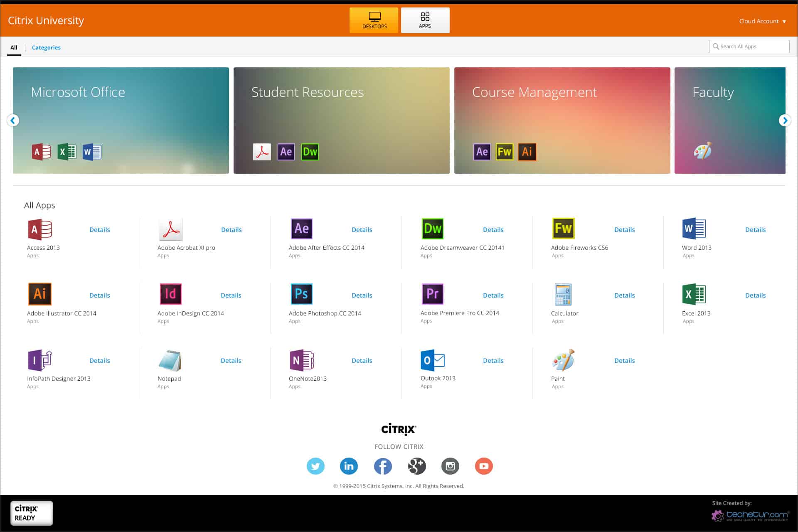View Details for Notepad
Screen dimensions: 798x532
click(x=231, y=361)
